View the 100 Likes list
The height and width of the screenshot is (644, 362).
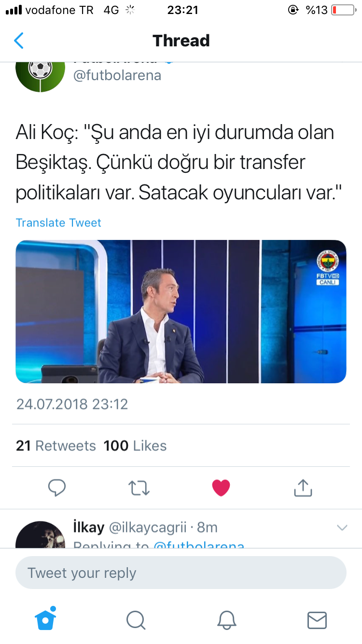tap(135, 446)
